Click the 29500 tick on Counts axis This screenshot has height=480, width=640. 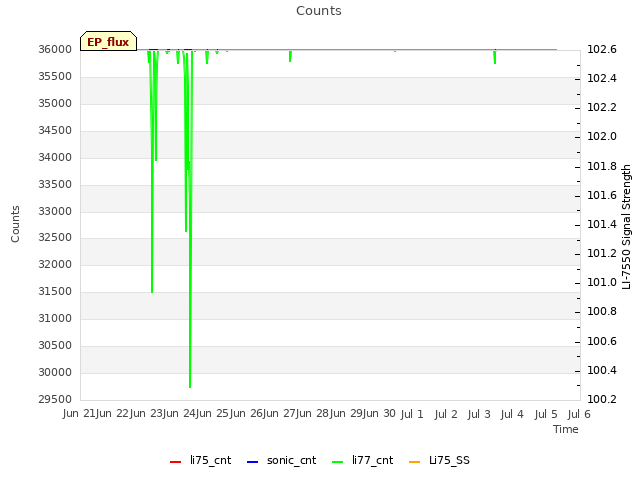[55, 399]
